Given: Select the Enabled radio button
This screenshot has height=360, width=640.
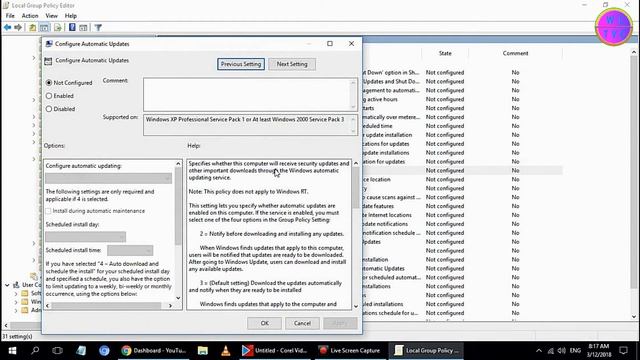Looking at the screenshot, I should click(x=49, y=96).
